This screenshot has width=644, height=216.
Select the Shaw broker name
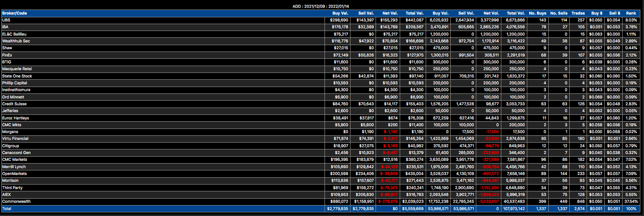pyautogui.click(x=7, y=47)
